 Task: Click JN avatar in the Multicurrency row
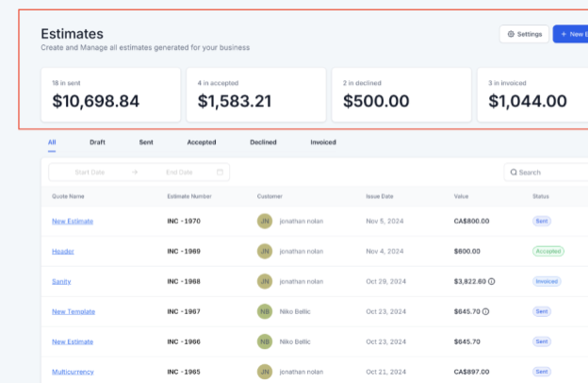265,372
